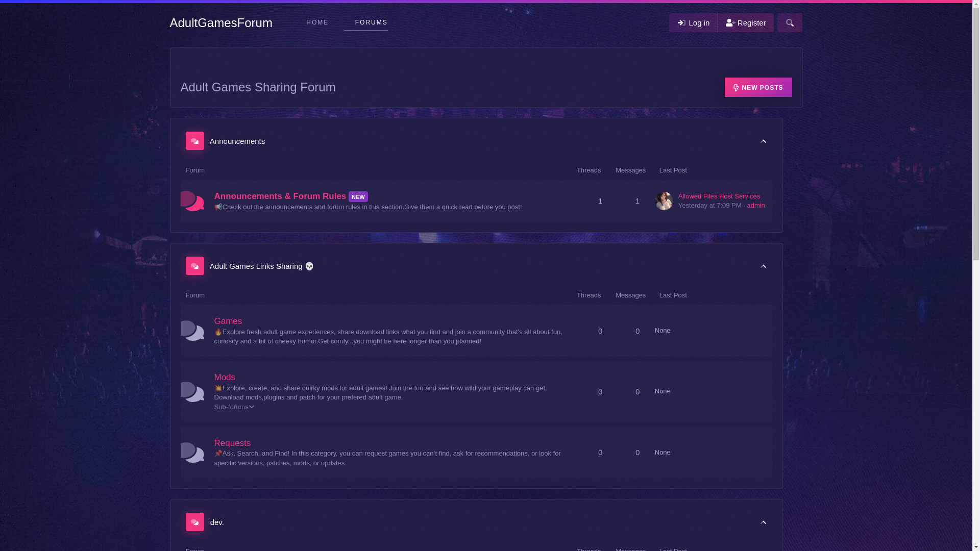
Task: Open the FORUMS tab
Action: (371, 22)
